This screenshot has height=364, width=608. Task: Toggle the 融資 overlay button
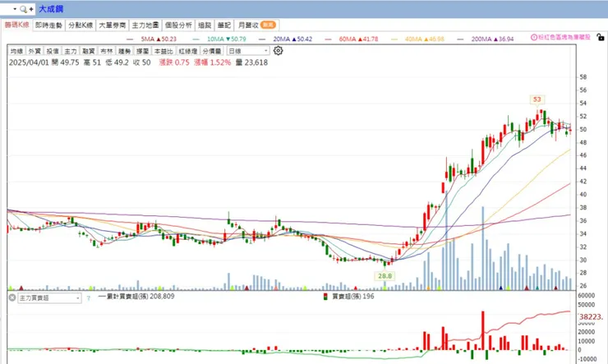point(89,51)
